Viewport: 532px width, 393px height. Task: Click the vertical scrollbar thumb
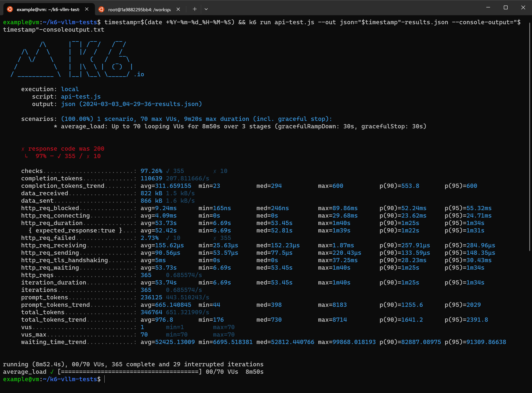tap(530, 137)
